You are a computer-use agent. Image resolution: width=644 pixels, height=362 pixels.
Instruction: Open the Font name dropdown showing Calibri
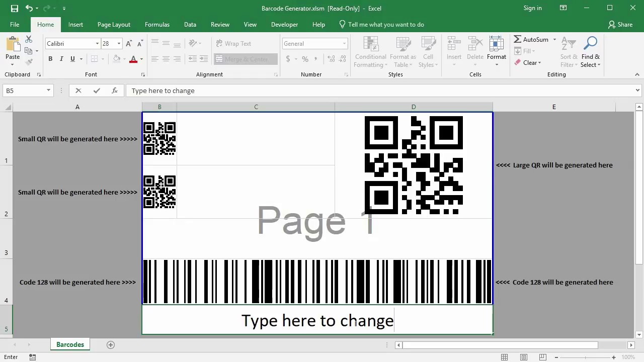coord(97,44)
